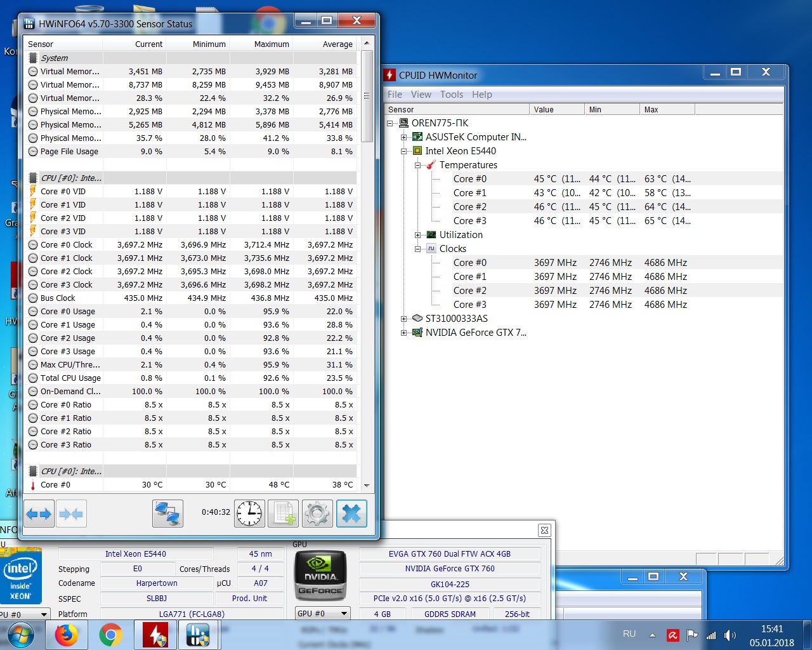Collapse the Intel Xeon E5440 node

pos(403,151)
